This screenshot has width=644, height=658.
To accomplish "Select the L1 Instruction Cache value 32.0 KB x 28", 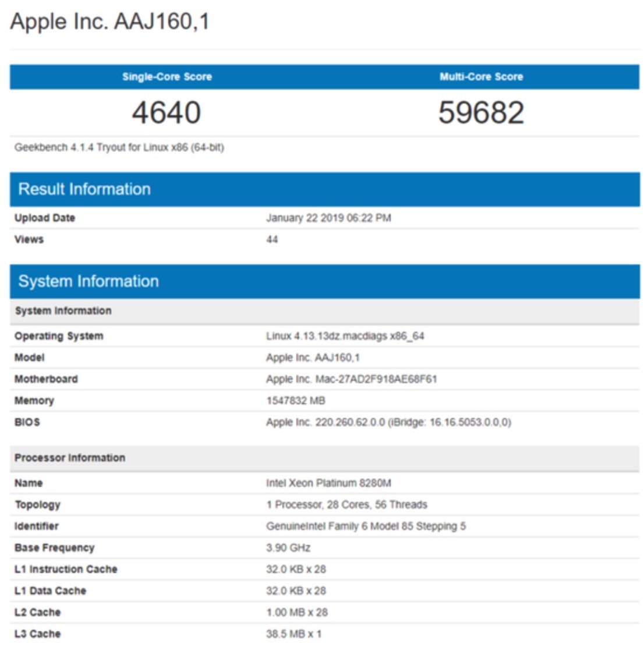I will point(296,569).
